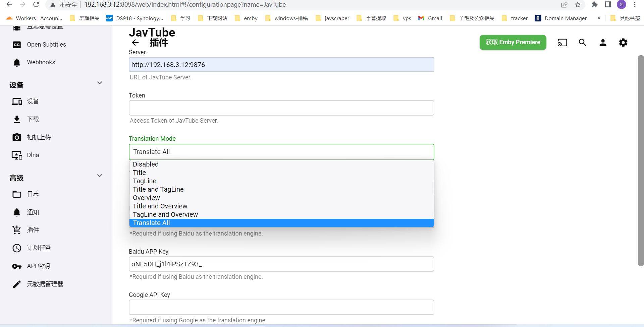Open the javscraper bookmarks folder
Viewport: 644px width, 327px height.
[332, 18]
